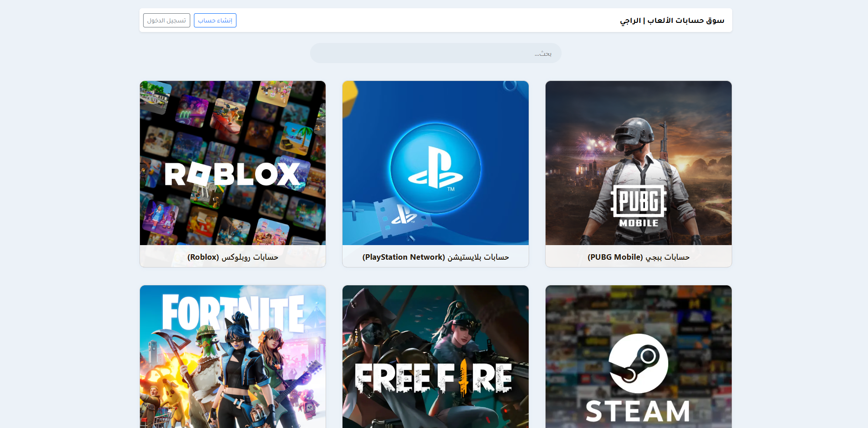This screenshot has height=428, width=868.
Task: Click the PUBG Mobile logo badge
Action: point(638,206)
